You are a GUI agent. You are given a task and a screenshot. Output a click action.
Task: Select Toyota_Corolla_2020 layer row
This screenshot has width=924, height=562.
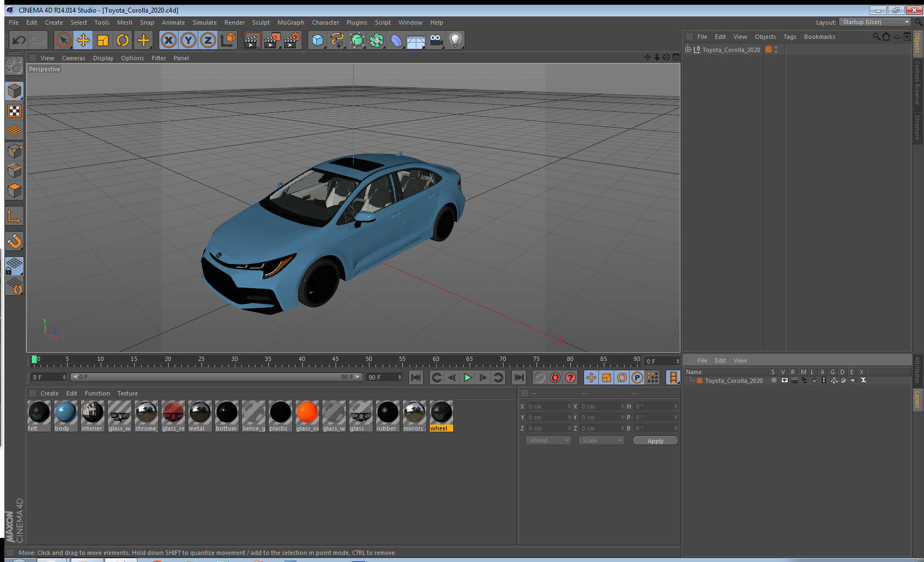[x=734, y=381]
